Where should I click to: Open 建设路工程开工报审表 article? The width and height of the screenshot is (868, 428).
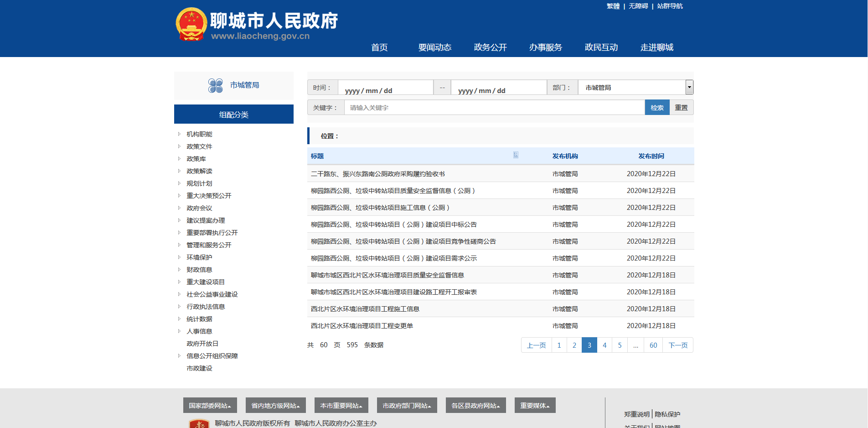pyautogui.click(x=394, y=292)
